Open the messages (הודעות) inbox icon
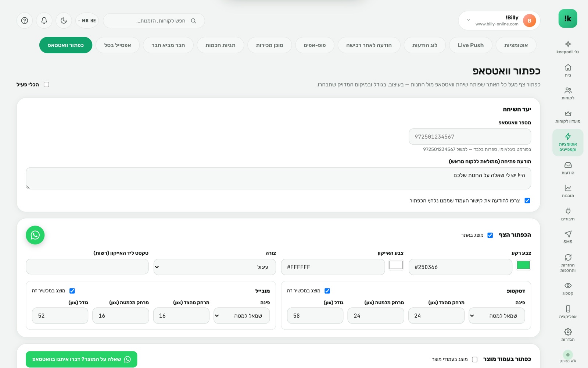Screen dimensions: 588x368 (568, 165)
